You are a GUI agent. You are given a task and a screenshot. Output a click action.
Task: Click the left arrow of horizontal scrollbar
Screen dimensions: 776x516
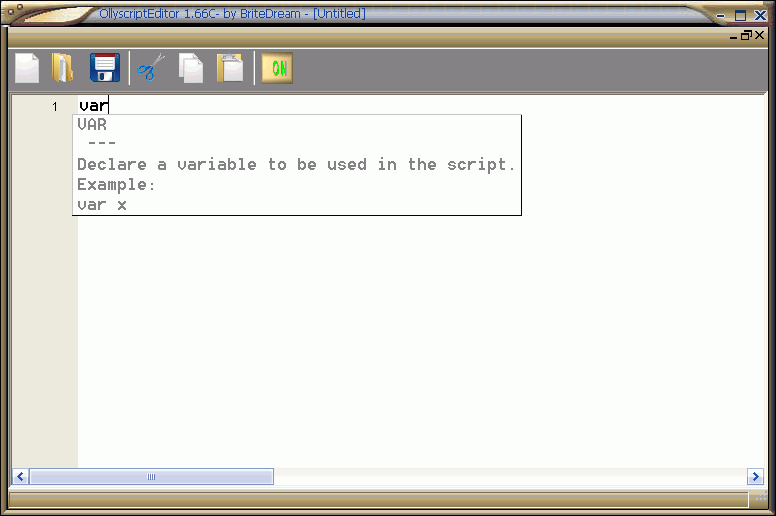pos(20,477)
